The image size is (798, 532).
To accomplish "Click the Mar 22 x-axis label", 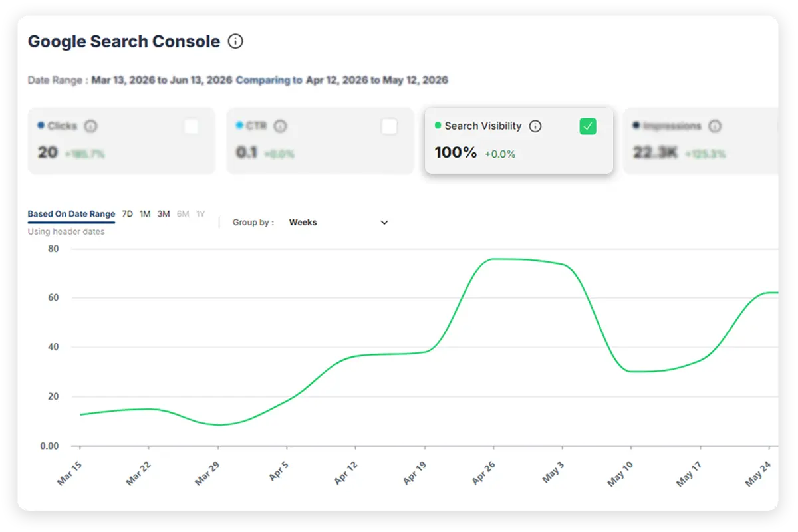I will [x=138, y=473].
